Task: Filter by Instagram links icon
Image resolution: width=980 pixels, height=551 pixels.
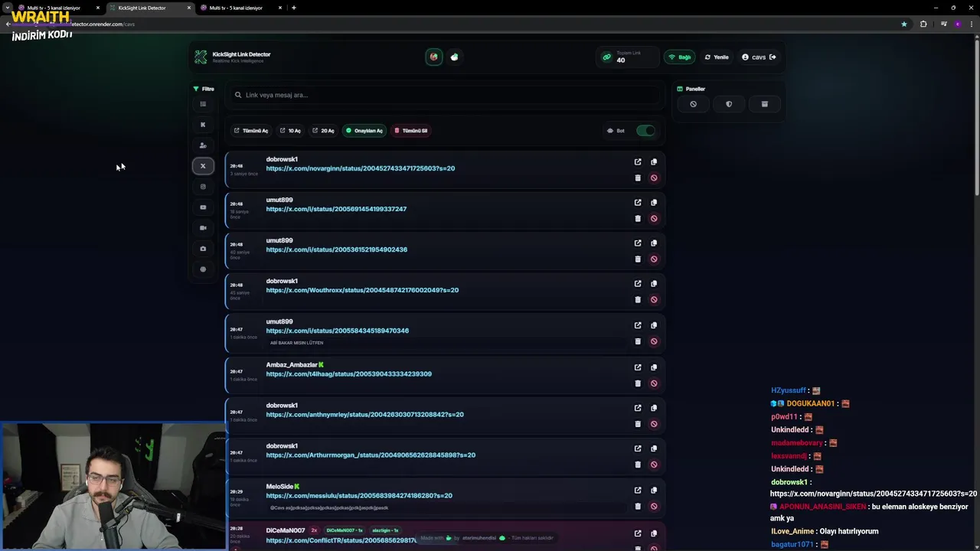Action: coord(203,187)
